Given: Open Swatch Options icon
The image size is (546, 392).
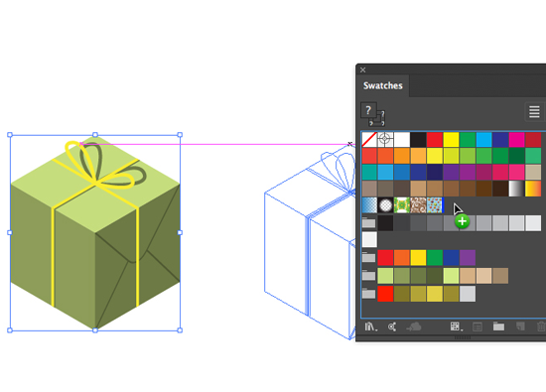Looking at the screenshot, I should pyautogui.click(x=478, y=327).
